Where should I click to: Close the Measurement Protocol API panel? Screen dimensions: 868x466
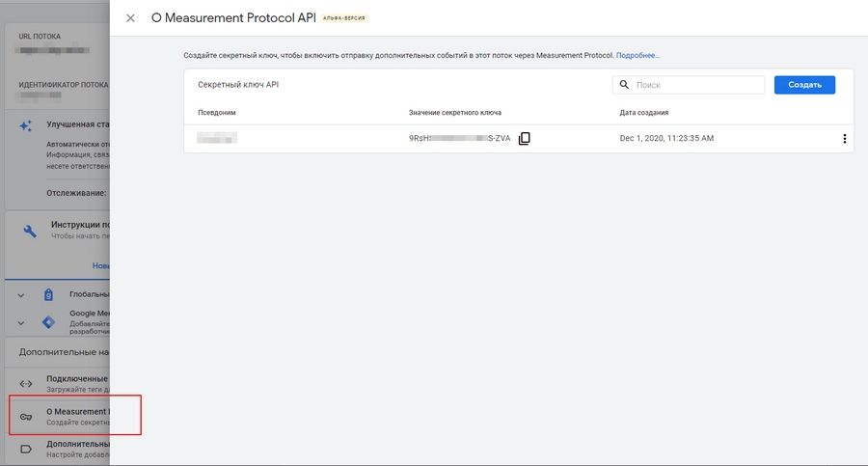coord(130,18)
